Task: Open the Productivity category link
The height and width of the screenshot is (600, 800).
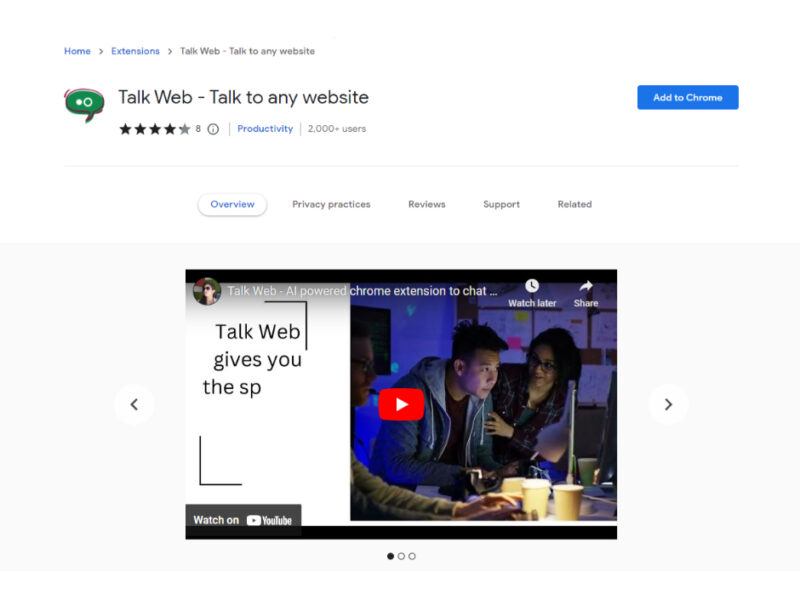Action: coord(265,129)
